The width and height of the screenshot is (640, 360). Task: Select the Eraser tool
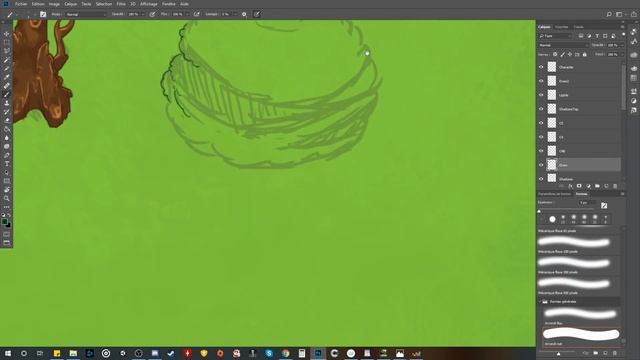[7, 120]
